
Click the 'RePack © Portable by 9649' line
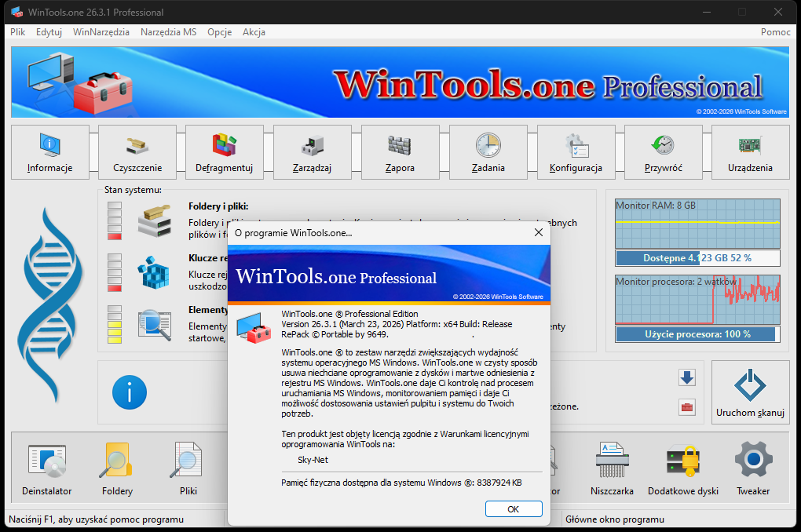point(335,334)
